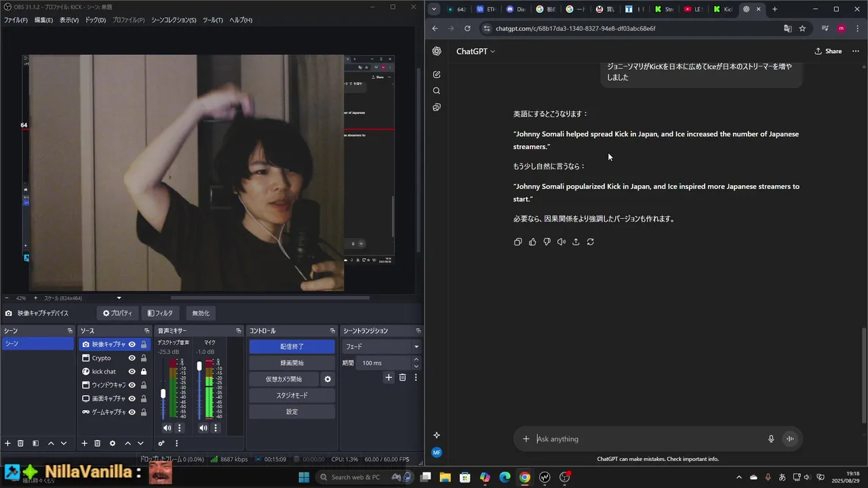
Task: Increase the transition duration stepper
Action: coord(416,360)
